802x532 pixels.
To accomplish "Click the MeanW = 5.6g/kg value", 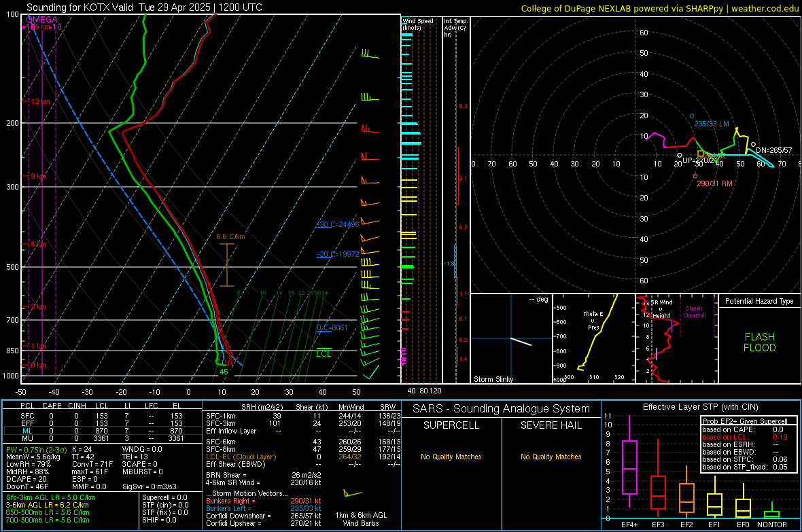I will point(33,457).
